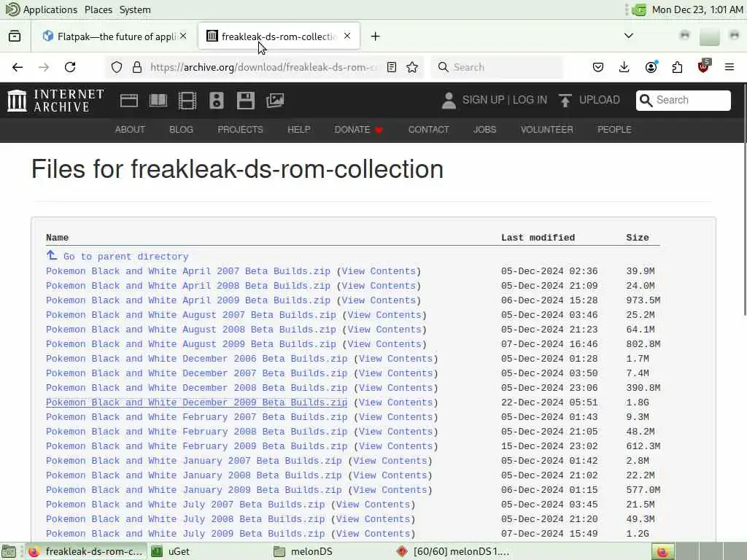This screenshot has width=747, height=560.
Task: Click the DONATE link
Action: point(358,130)
